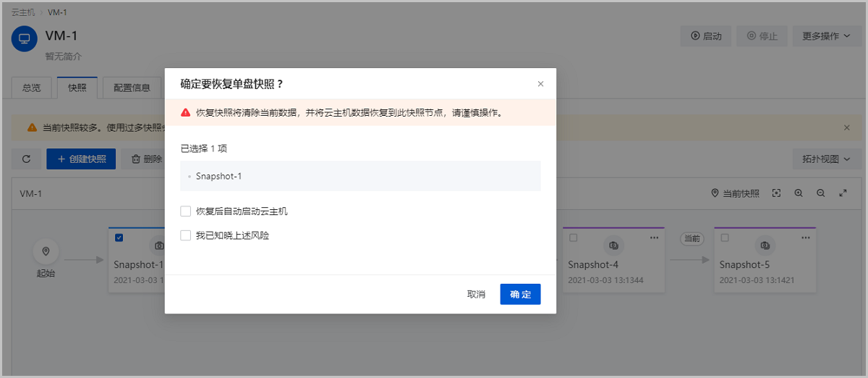Open the three-dot menu on Snapshot-4
The height and width of the screenshot is (378, 868).
[654, 238]
